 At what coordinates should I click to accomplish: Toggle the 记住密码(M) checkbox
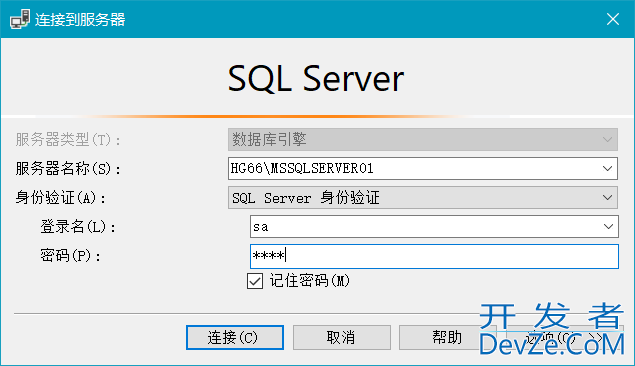coord(255,281)
